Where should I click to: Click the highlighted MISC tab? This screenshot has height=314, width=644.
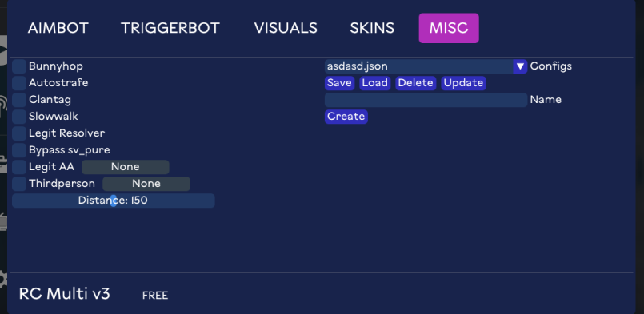click(449, 28)
